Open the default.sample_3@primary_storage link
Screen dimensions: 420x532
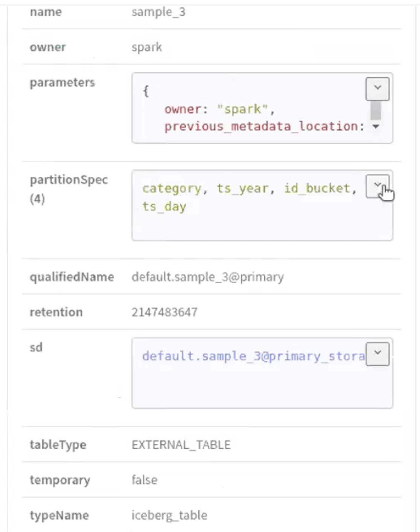(x=253, y=356)
